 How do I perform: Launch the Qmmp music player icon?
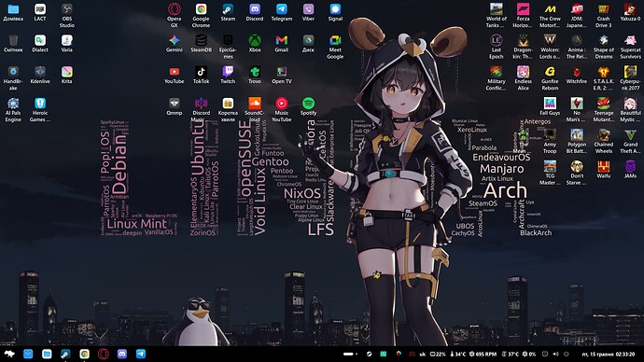[175, 106]
